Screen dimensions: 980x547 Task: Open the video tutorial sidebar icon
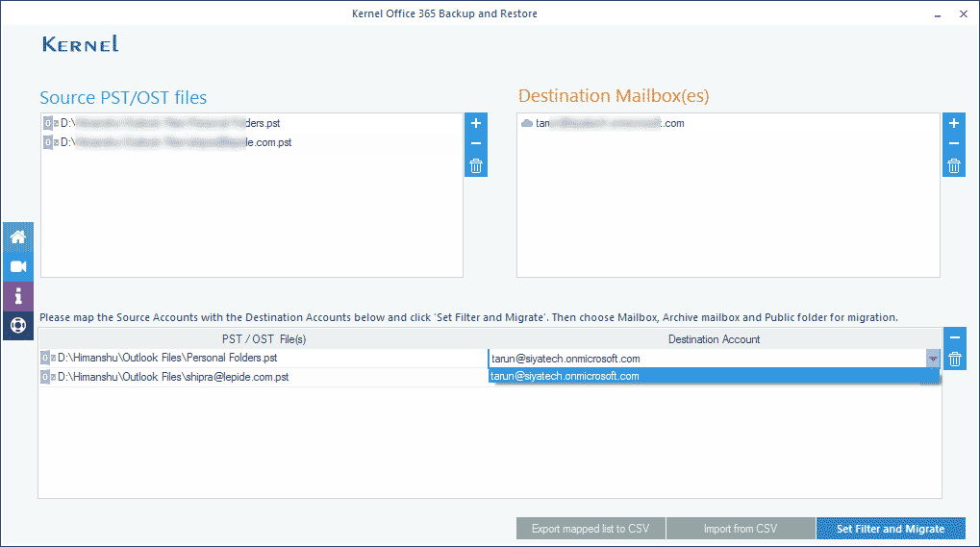click(18, 266)
